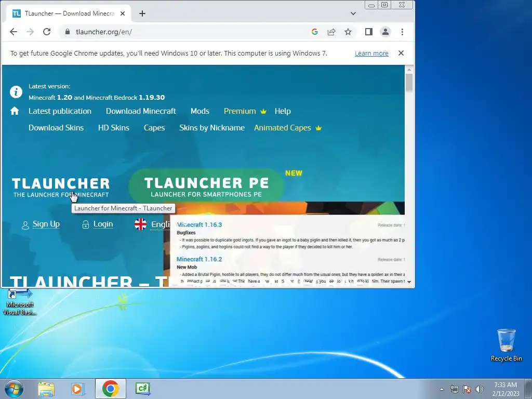The height and width of the screenshot is (399, 532).
Task: Select the Recycle Bin desktop icon
Action: pos(506,345)
